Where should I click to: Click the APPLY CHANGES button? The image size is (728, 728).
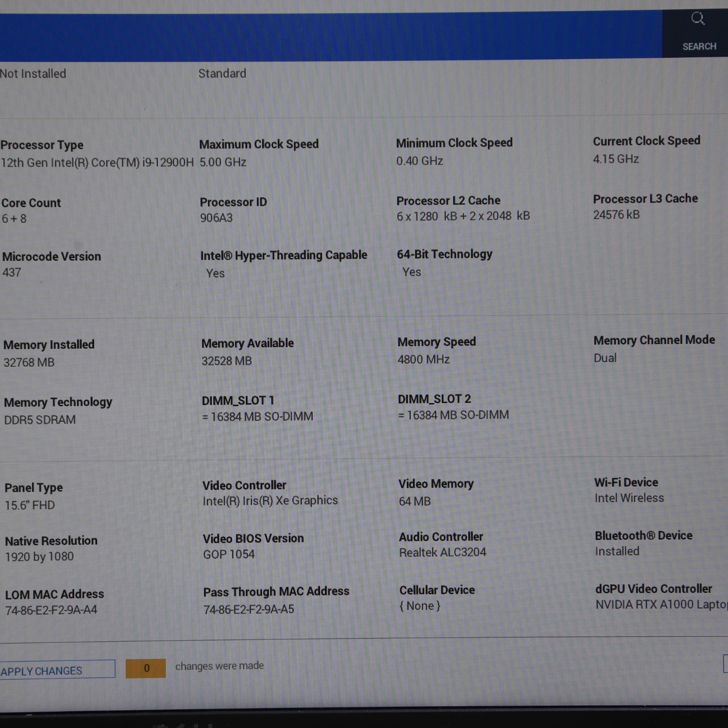(57, 670)
